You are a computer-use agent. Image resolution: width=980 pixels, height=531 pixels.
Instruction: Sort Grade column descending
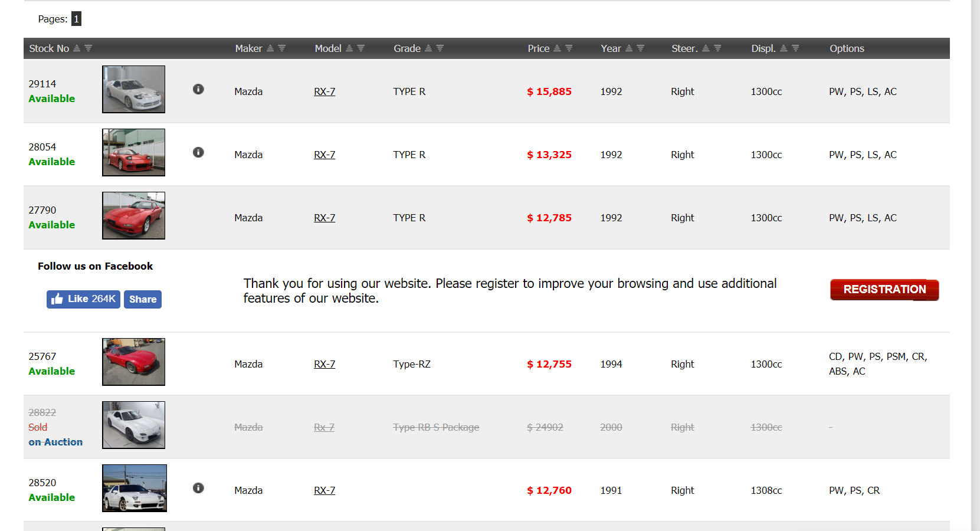coord(440,48)
